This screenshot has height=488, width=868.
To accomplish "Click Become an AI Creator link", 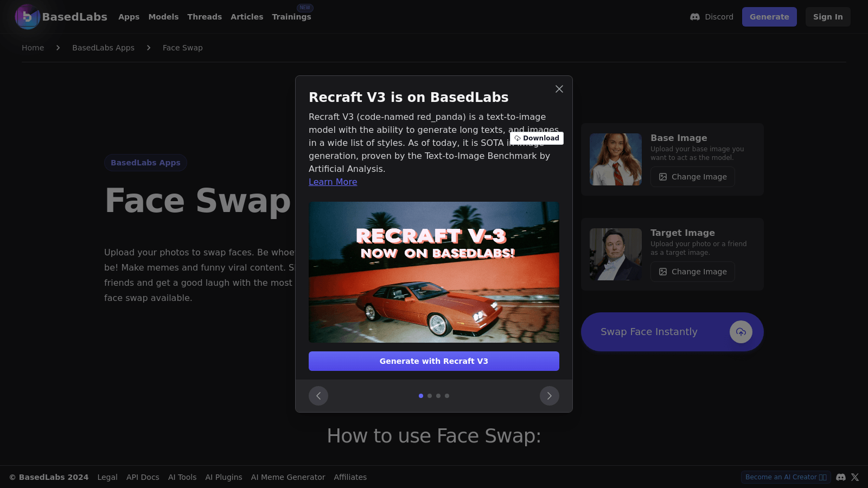I will pos(786,477).
